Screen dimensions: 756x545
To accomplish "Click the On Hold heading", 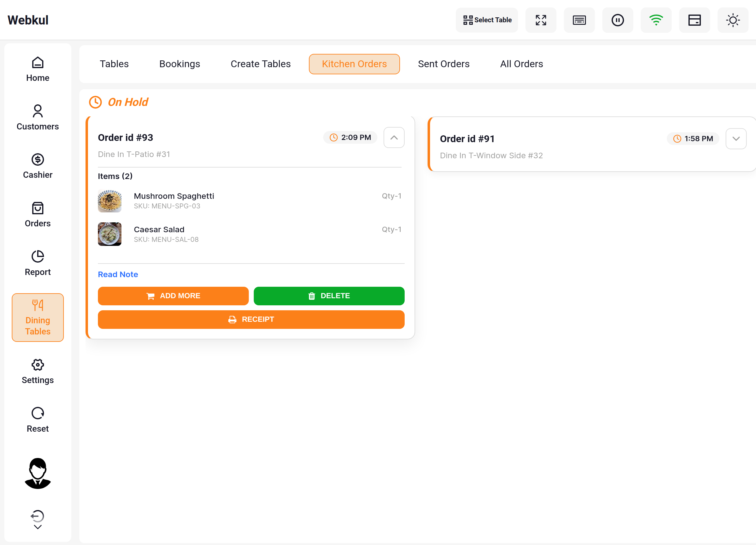I will pos(128,102).
